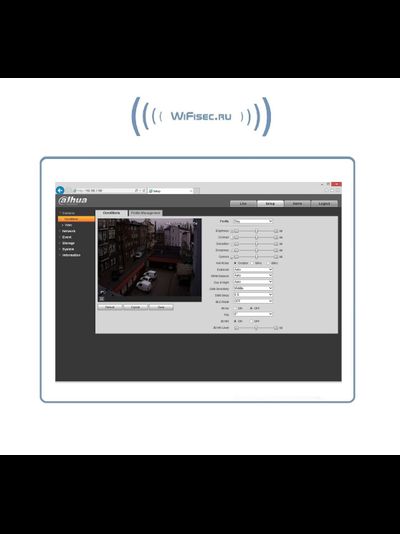Set 3D NR to On

[x=235, y=321]
